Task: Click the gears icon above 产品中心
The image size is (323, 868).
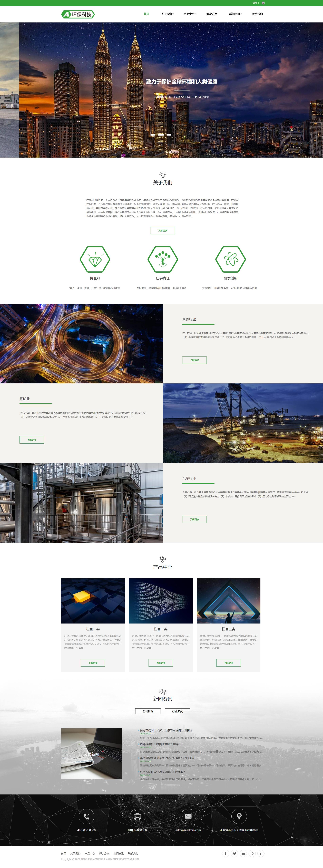Action: [x=163, y=559]
